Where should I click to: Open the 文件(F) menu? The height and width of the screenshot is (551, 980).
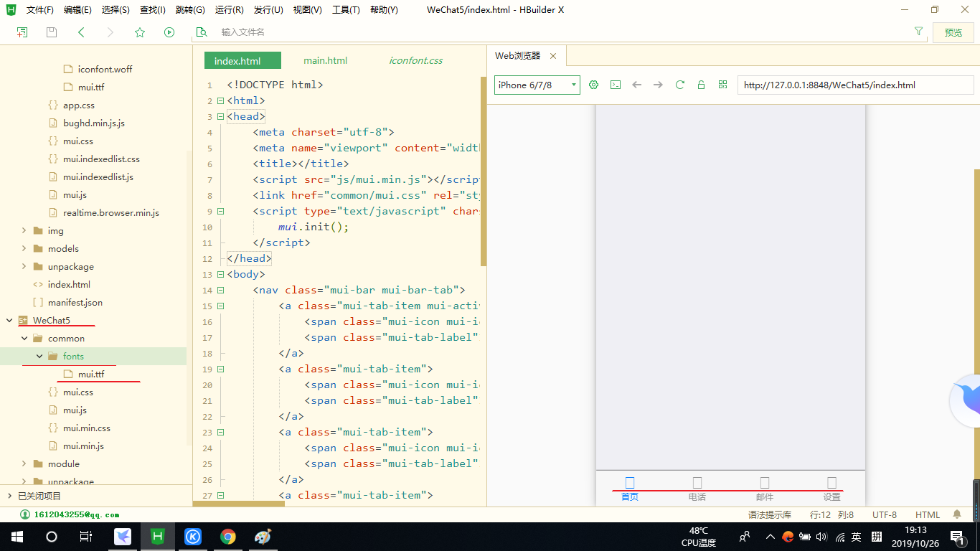tap(40, 10)
